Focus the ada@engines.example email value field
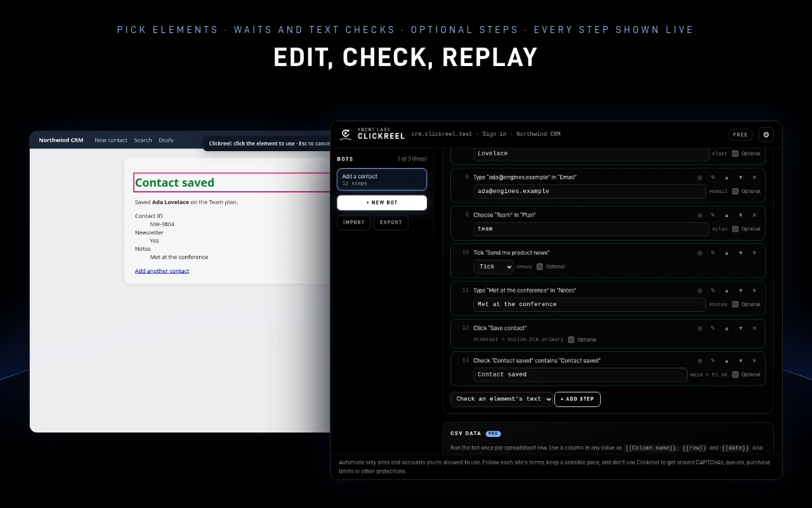 click(x=589, y=191)
